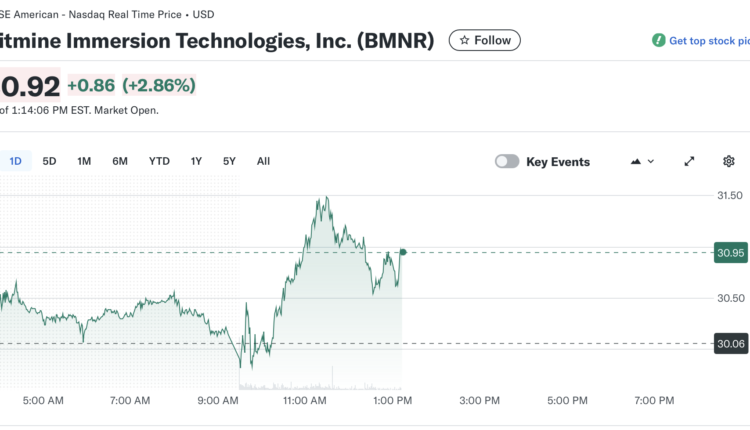This screenshot has width=750, height=430.
Task: Click the 30.06 previous close label
Action: tap(731, 344)
